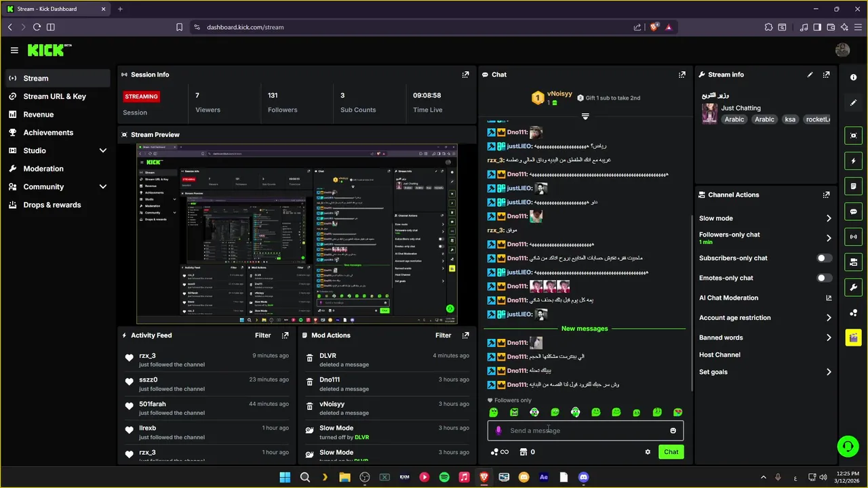Viewport: 868px width, 488px height.
Task: Open AI Chat Moderation link
Action: point(765,298)
